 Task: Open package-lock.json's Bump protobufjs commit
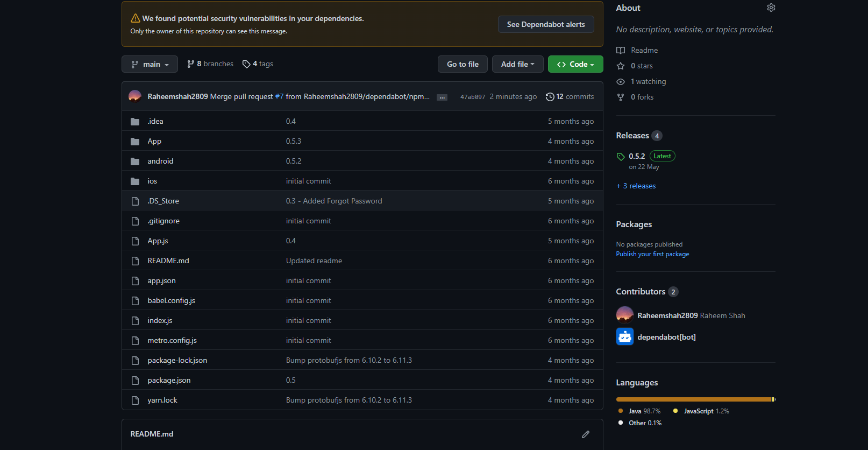tap(349, 360)
